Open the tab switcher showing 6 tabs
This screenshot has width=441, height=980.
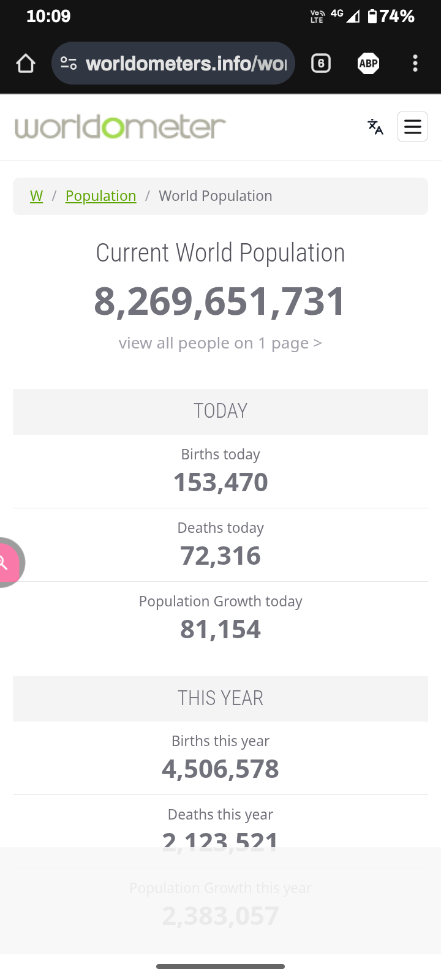(x=321, y=63)
